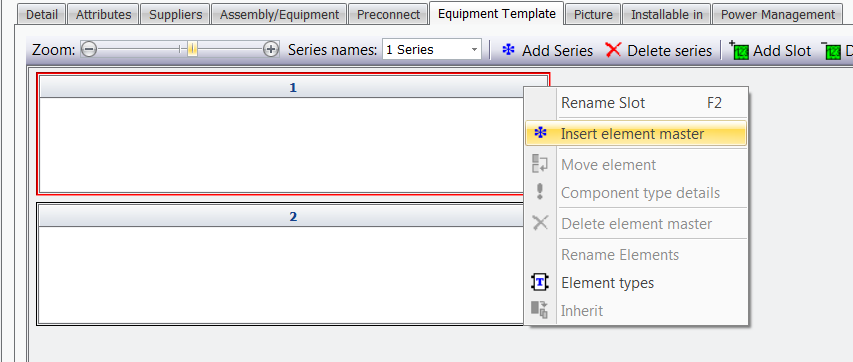Click the green Delete Slot icon at toolbar edge
The width and height of the screenshot is (853, 362).
tap(832, 51)
